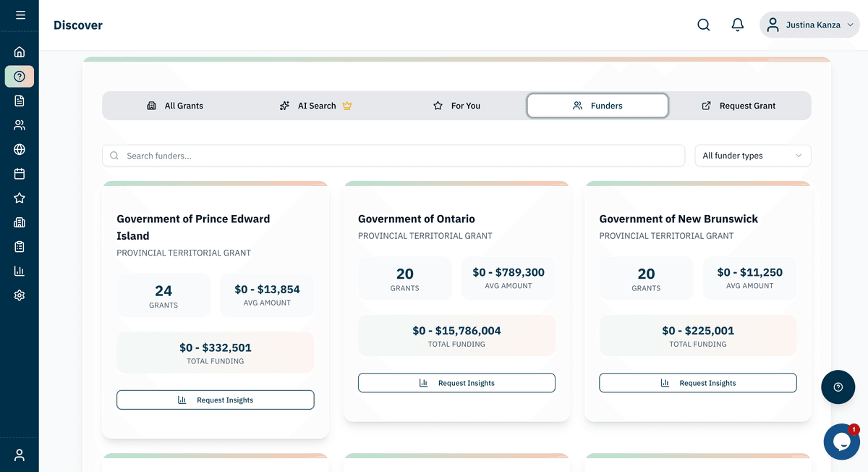The height and width of the screenshot is (472, 868).
Task: Open the hamburger navigation menu
Action: (19, 14)
